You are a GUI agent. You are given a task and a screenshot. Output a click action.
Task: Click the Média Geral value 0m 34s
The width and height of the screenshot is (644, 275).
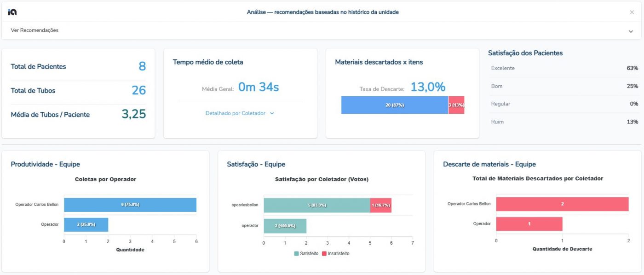tap(259, 87)
